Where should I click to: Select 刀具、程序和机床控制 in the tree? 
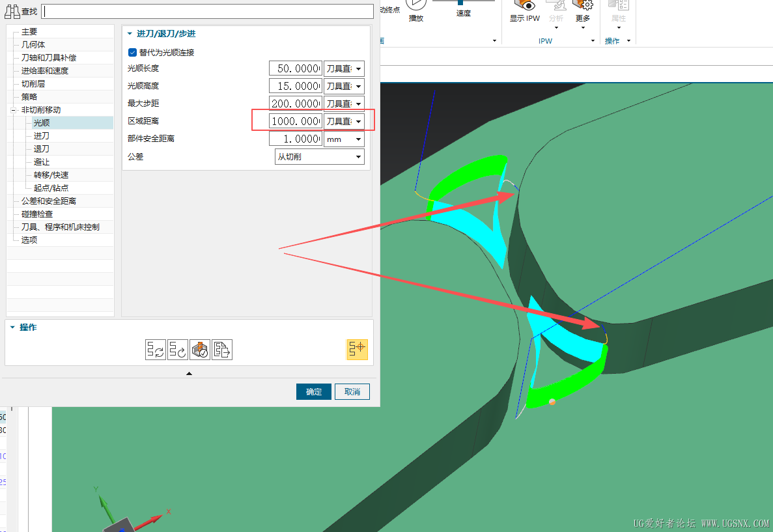[x=61, y=227]
